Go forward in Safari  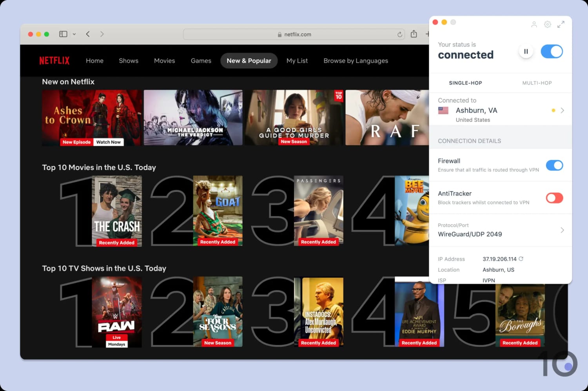coord(102,34)
